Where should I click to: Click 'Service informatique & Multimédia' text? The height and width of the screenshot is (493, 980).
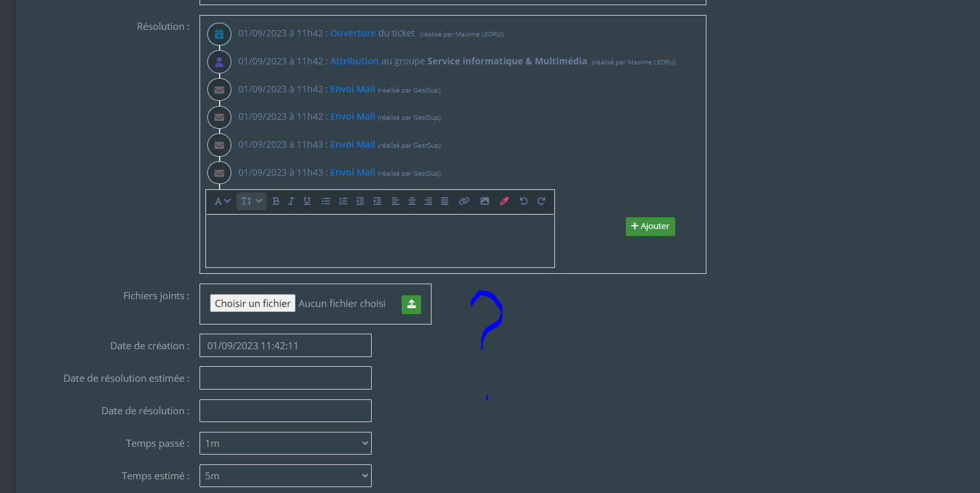pos(508,61)
